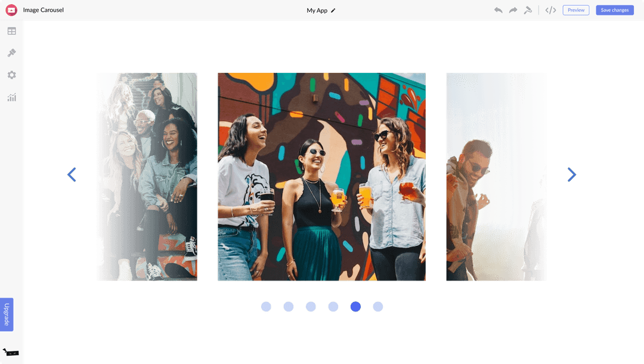This screenshot has width=644, height=364.
Task: Open the paintbrush style panel in sidebar
Action: pyautogui.click(x=11, y=53)
